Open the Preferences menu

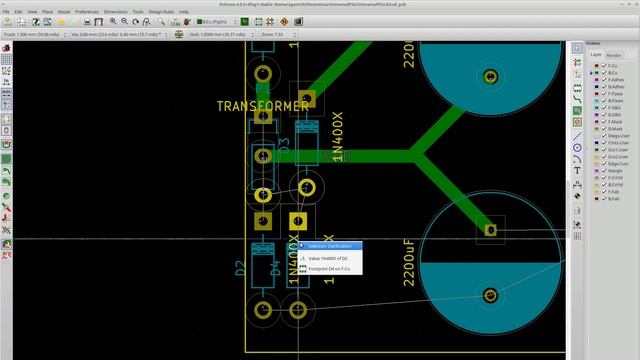click(x=87, y=12)
